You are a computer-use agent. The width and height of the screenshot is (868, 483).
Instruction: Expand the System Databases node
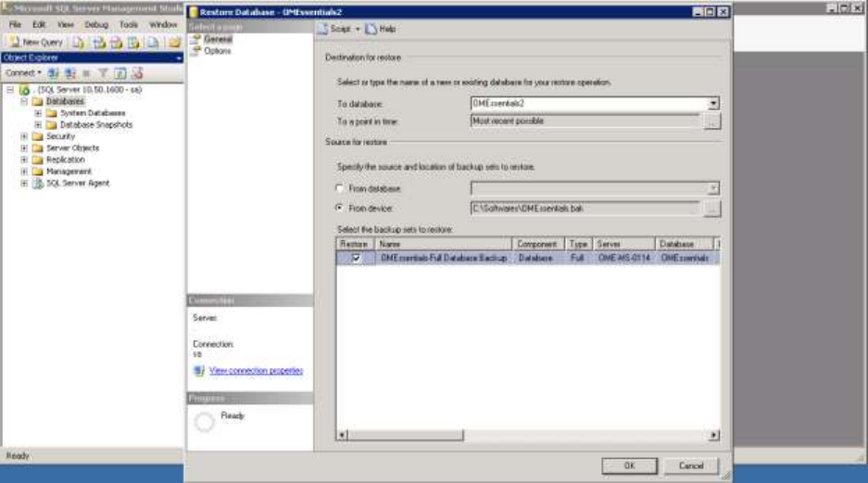(38, 113)
